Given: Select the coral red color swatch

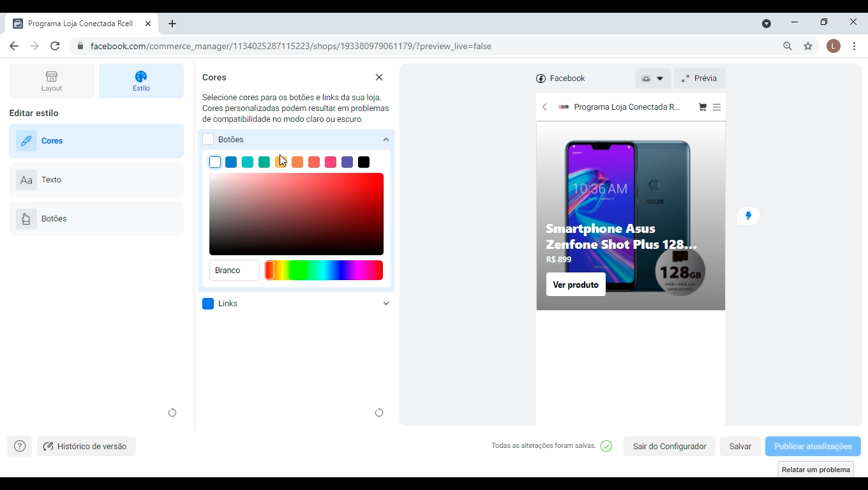Looking at the screenshot, I should point(314,162).
